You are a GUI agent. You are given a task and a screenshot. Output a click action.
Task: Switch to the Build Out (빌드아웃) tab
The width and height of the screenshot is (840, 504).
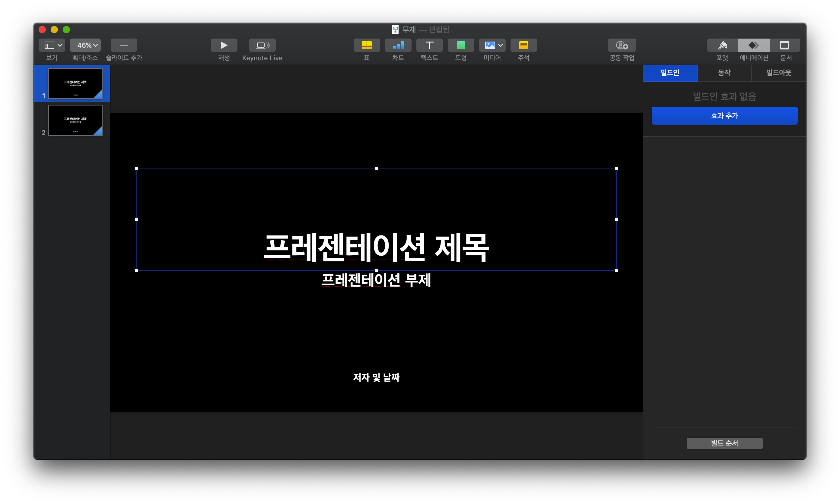click(778, 73)
